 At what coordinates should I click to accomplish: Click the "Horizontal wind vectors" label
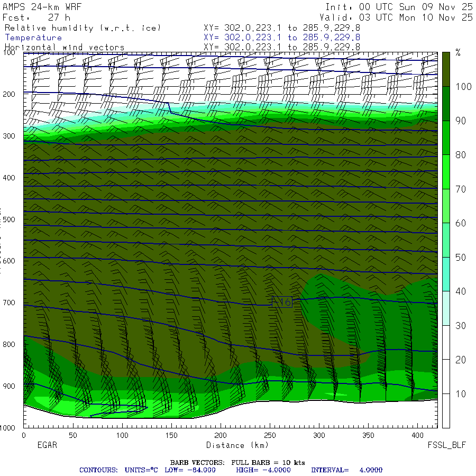(x=65, y=48)
